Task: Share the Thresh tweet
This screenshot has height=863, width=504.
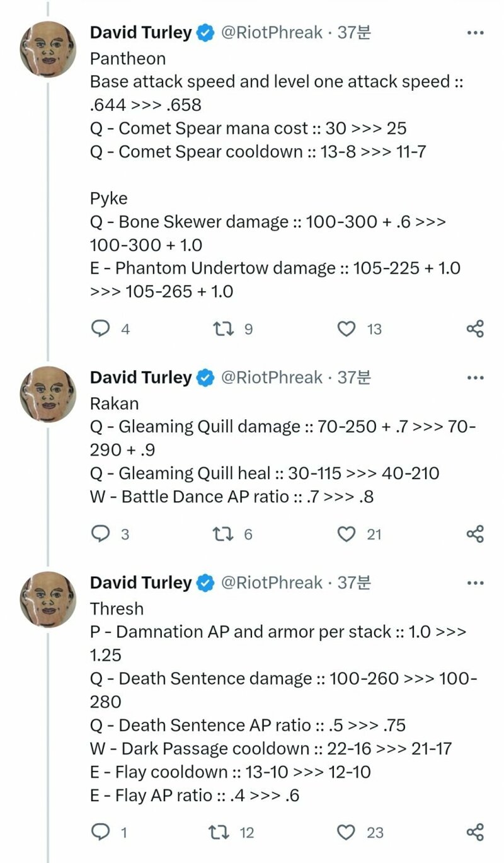Action: tap(474, 832)
